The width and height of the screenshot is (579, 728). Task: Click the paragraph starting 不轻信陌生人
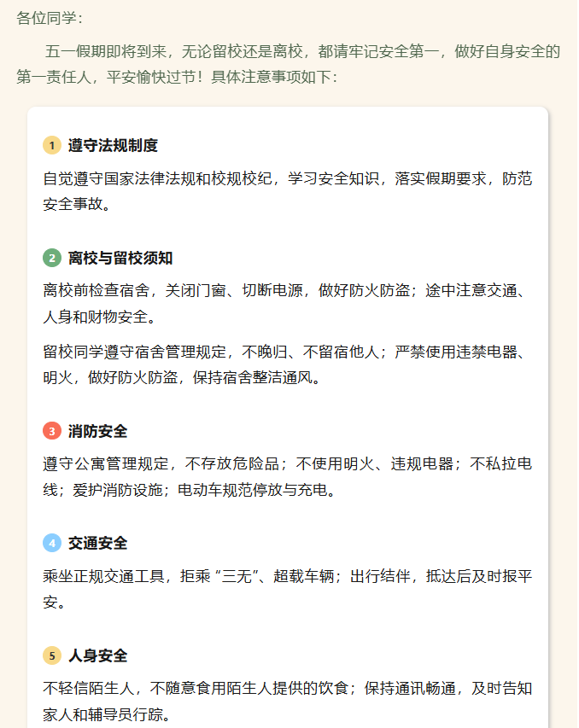(287, 701)
